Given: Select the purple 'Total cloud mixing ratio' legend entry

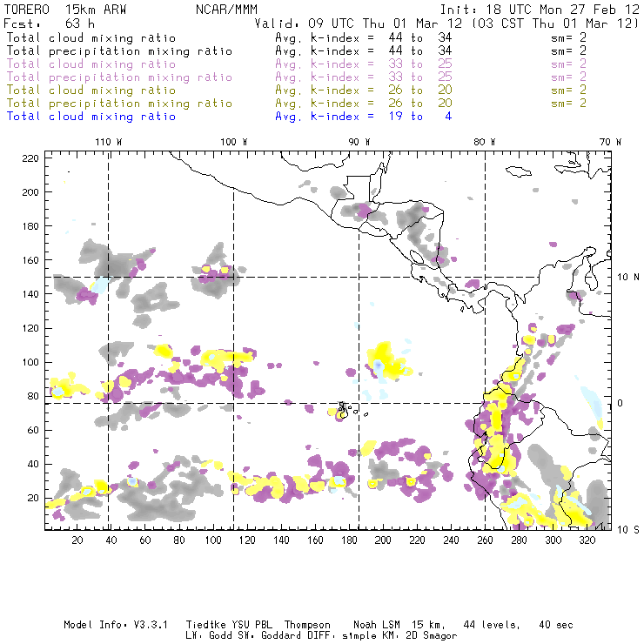Looking at the screenshot, I should pos(91,64).
